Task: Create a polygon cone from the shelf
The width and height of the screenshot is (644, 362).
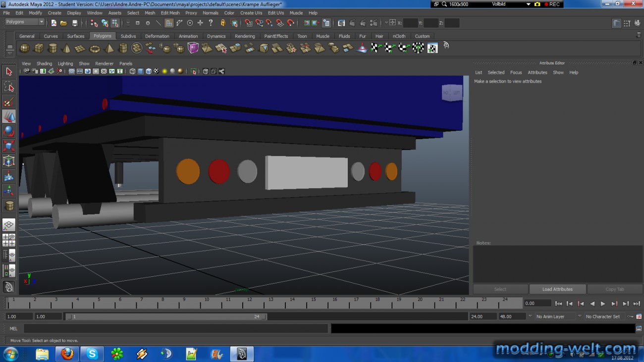Action: click(66, 48)
